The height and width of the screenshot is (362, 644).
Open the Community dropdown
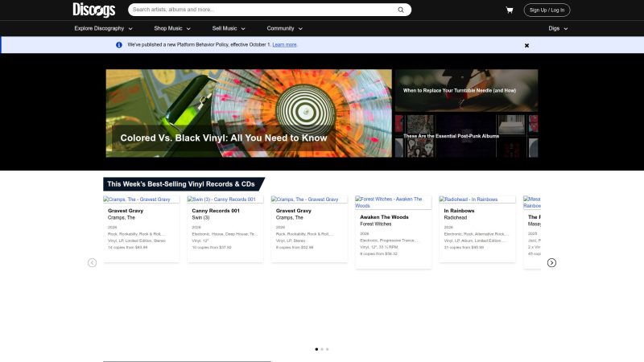point(285,28)
